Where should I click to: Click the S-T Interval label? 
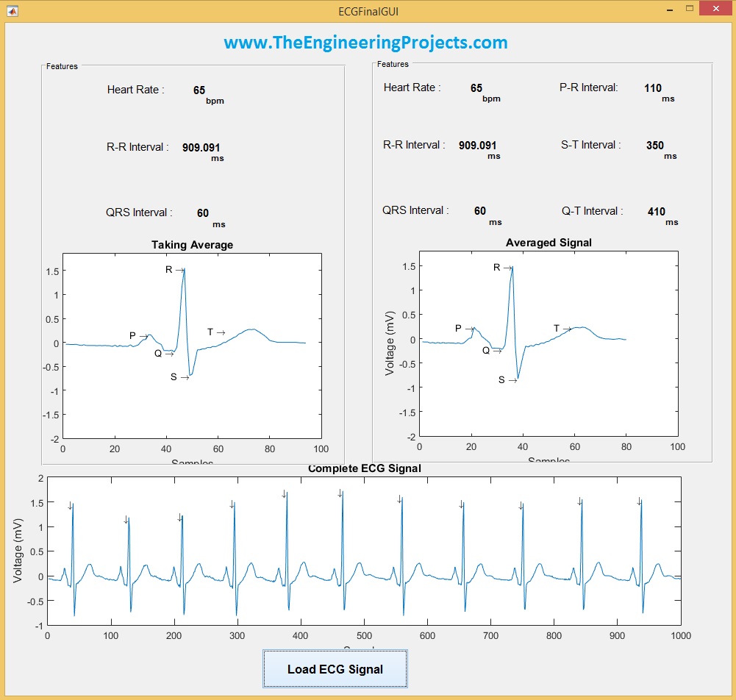click(591, 145)
